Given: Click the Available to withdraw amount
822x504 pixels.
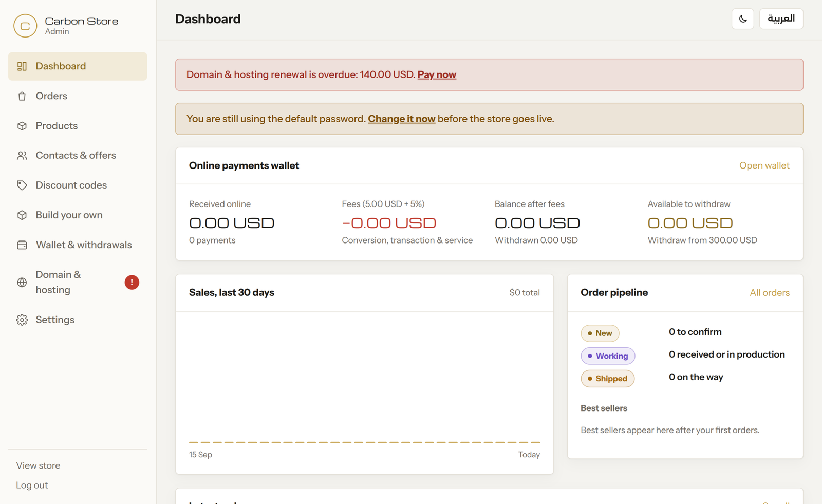Looking at the screenshot, I should pyautogui.click(x=690, y=223).
